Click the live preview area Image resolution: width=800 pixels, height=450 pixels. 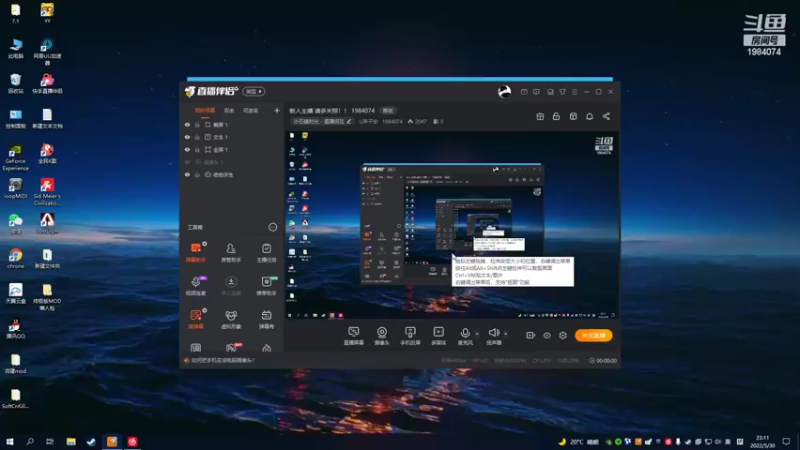(451, 225)
